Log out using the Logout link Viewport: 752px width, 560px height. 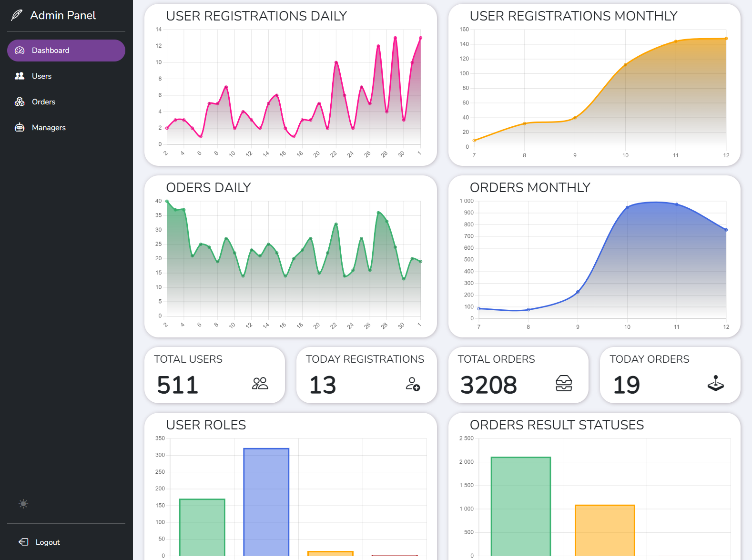tap(48, 542)
